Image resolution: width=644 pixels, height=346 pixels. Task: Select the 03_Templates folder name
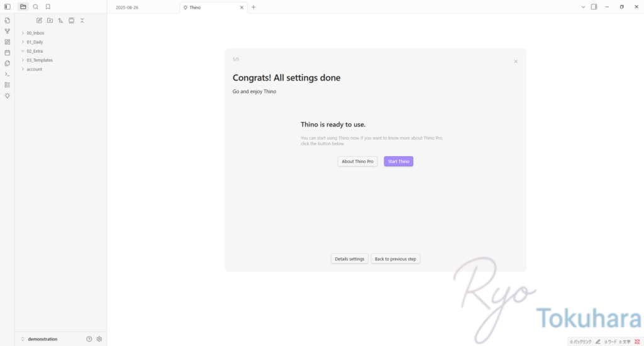[x=40, y=60]
